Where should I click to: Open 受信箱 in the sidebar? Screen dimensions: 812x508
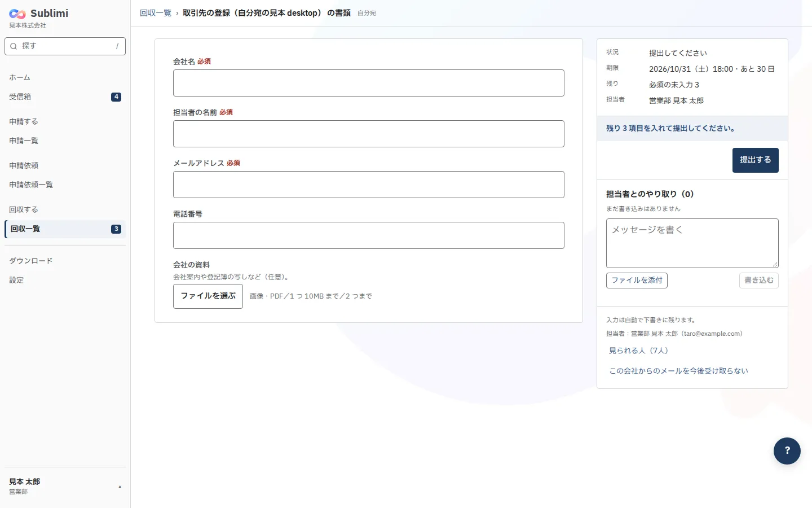[x=65, y=97]
